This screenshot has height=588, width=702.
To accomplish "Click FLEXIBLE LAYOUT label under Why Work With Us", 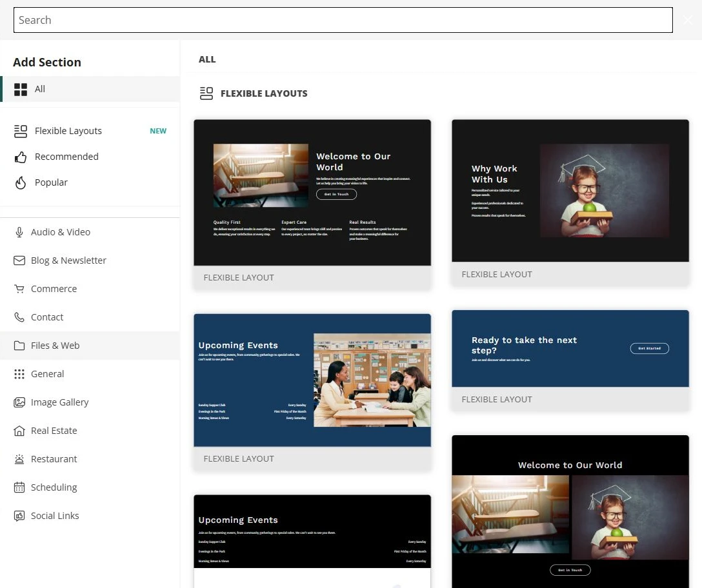I will point(497,274).
